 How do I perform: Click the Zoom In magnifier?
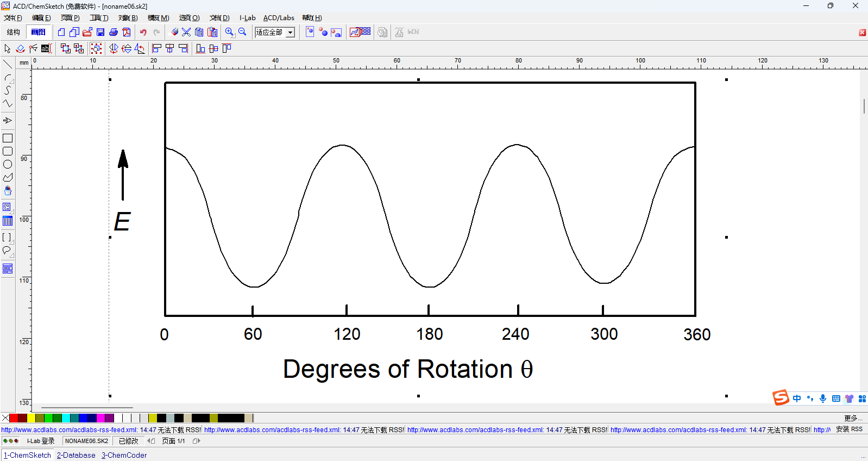(x=229, y=33)
